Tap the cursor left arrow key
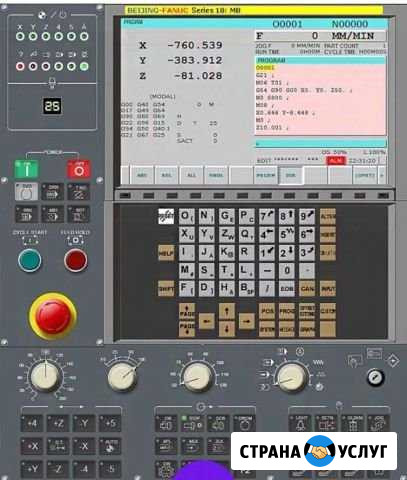This screenshot has width=407, height=480. [207, 321]
